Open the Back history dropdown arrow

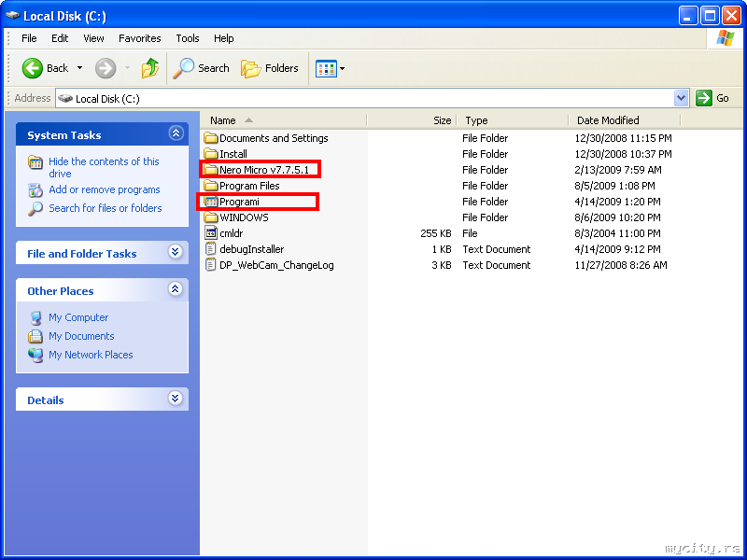[80, 68]
